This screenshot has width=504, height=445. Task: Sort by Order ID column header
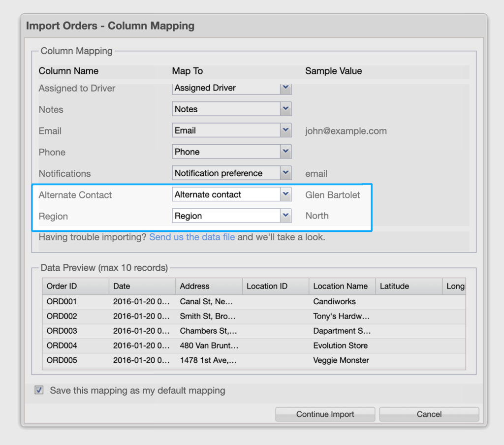tap(75, 286)
